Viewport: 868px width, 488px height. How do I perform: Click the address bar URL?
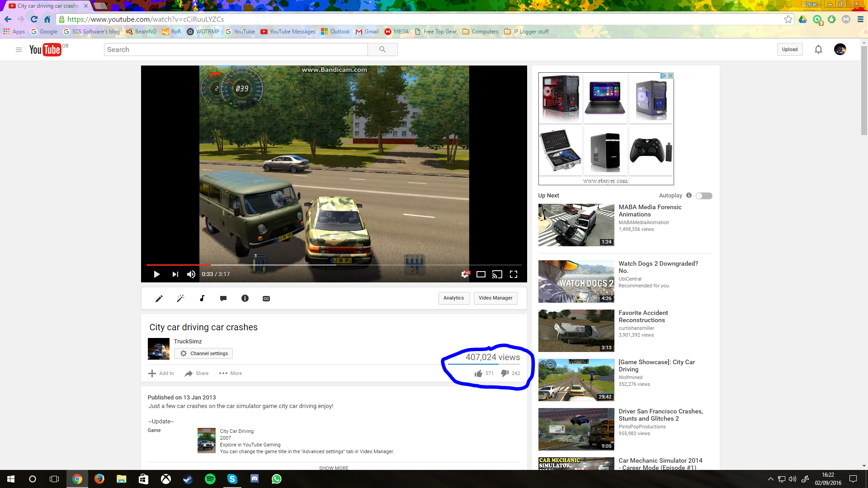[x=146, y=19]
